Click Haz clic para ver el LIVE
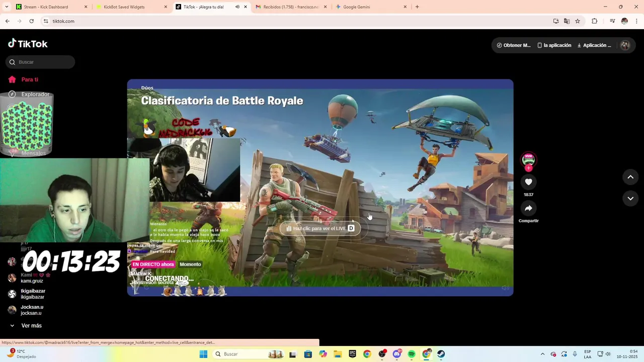 pyautogui.click(x=320, y=228)
